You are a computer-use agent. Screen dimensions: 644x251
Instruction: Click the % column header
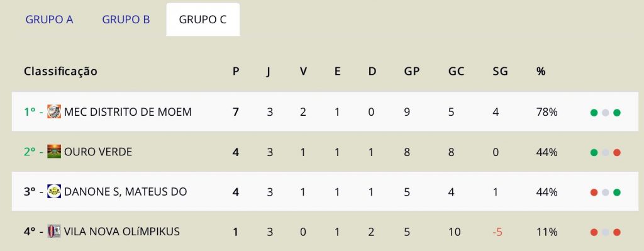pos(541,72)
